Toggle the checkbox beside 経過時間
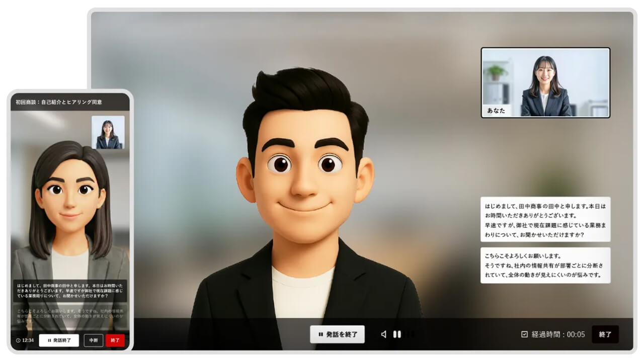This screenshot has width=644, height=362. tap(524, 334)
